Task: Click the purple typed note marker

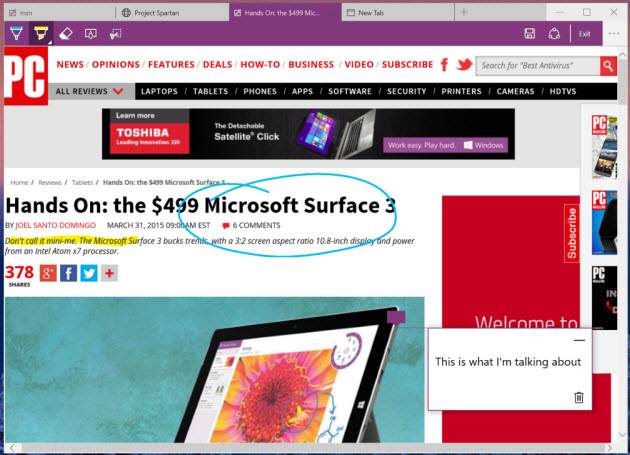Action: pos(396,317)
